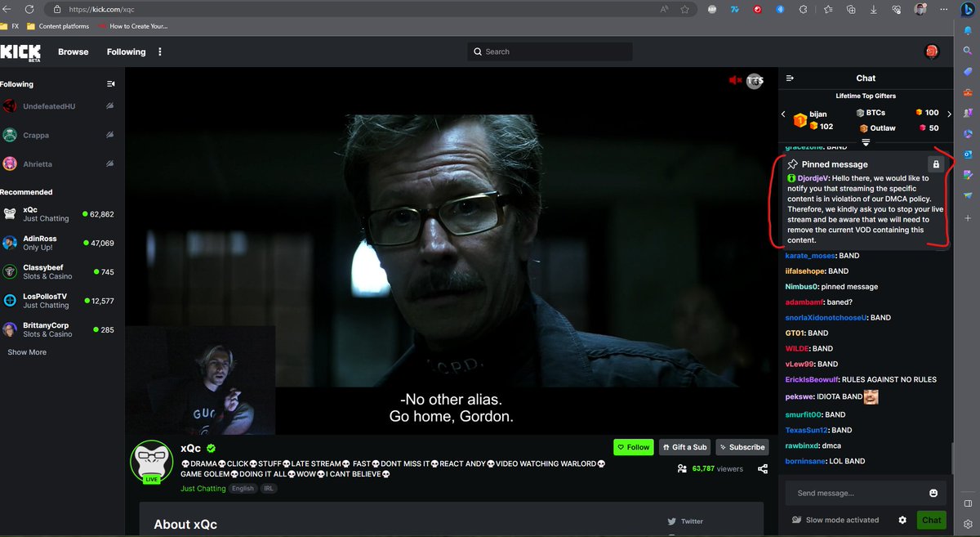Expand recommended list with Show More

27,352
